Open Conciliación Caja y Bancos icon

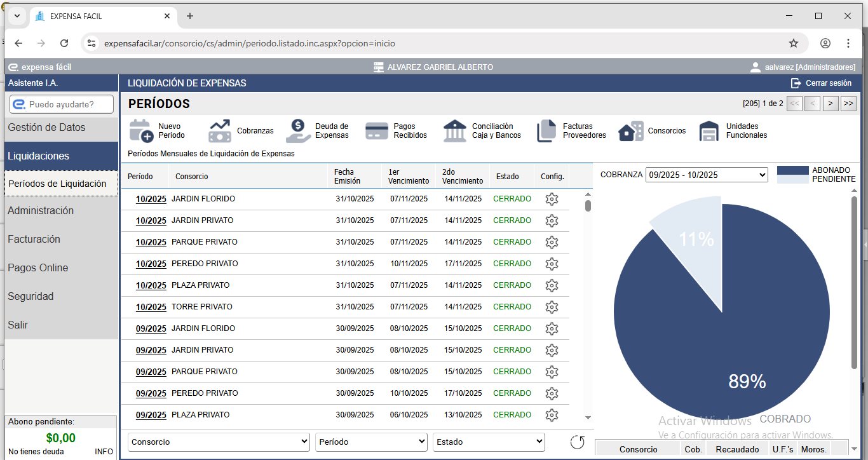[455, 131]
